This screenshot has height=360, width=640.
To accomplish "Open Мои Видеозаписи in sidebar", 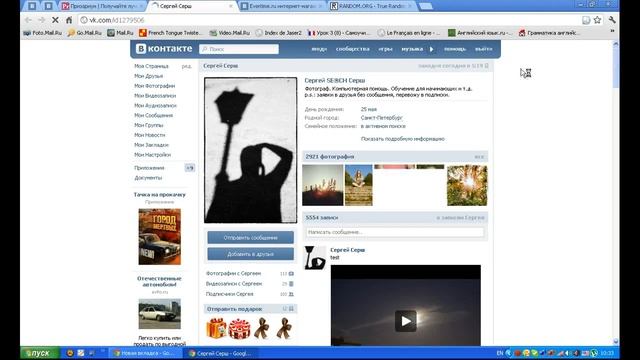I will 155,96.
